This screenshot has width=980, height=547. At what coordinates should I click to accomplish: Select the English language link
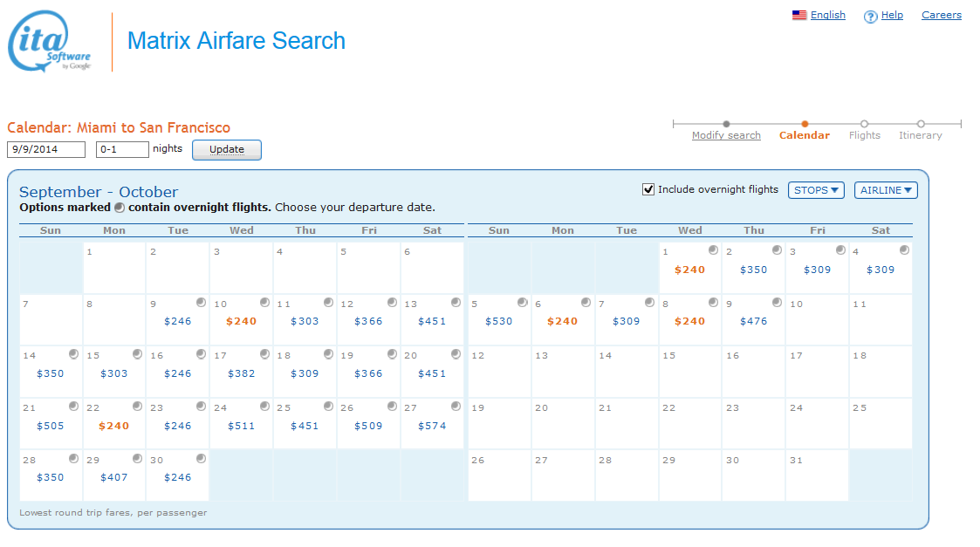(827, 15)
